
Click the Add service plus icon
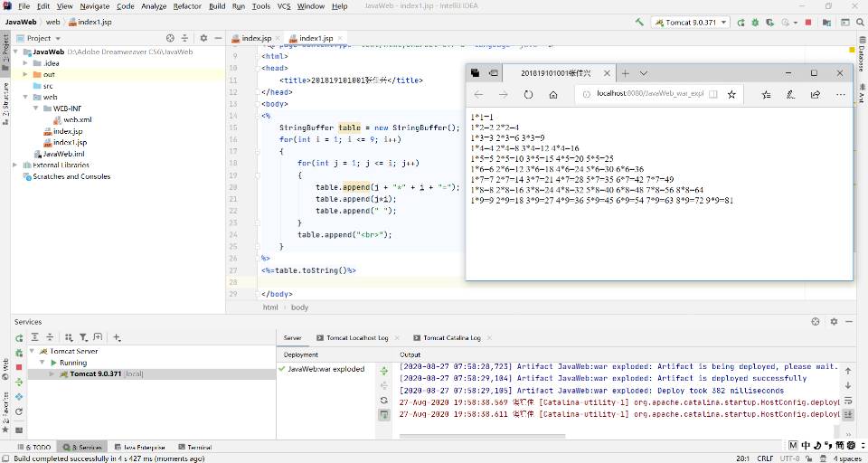pyautogui.click(x=117, y=337)
